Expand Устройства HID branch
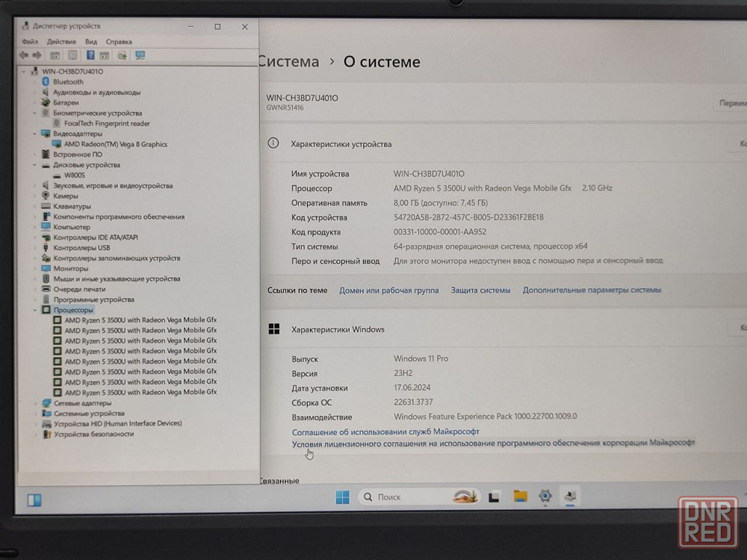747x560 pixels. (36, 423)
